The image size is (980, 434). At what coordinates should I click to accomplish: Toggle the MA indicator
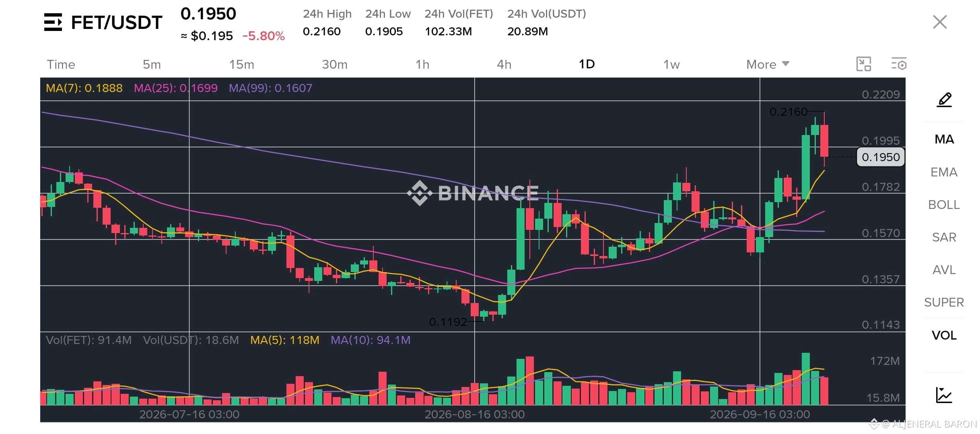(944, 139)
